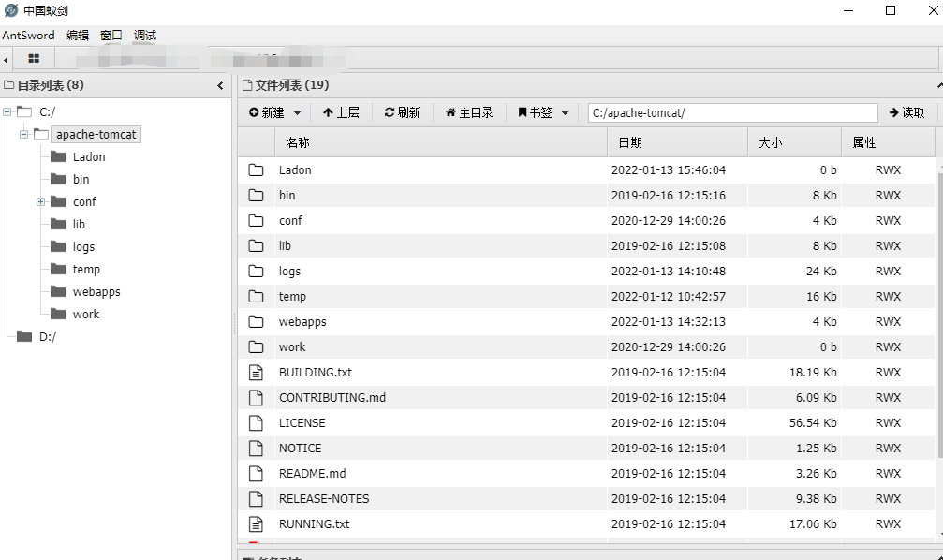
Task: Click the D:/ drive folder icon
Action: coord(24,337)
